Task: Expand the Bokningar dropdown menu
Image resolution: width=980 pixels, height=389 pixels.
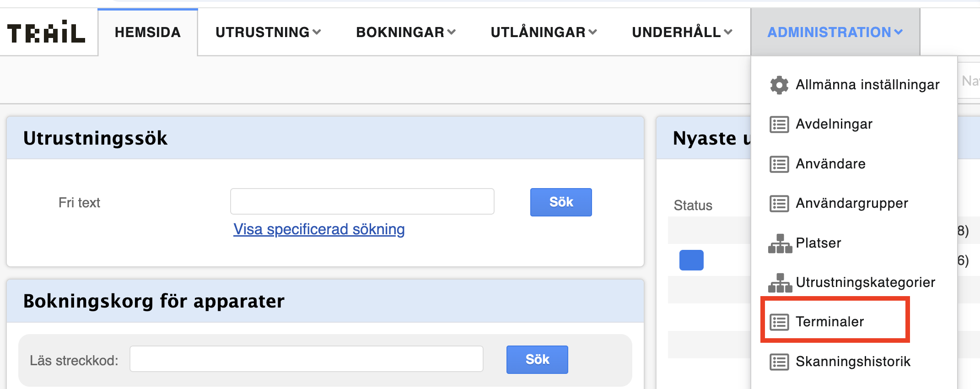Action: [x=406, y=32]
